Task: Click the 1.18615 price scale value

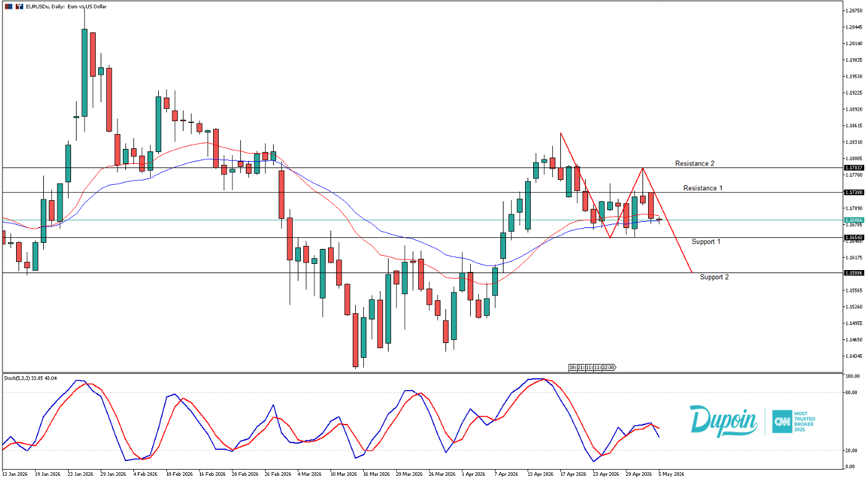Action: tap(854, 126)
